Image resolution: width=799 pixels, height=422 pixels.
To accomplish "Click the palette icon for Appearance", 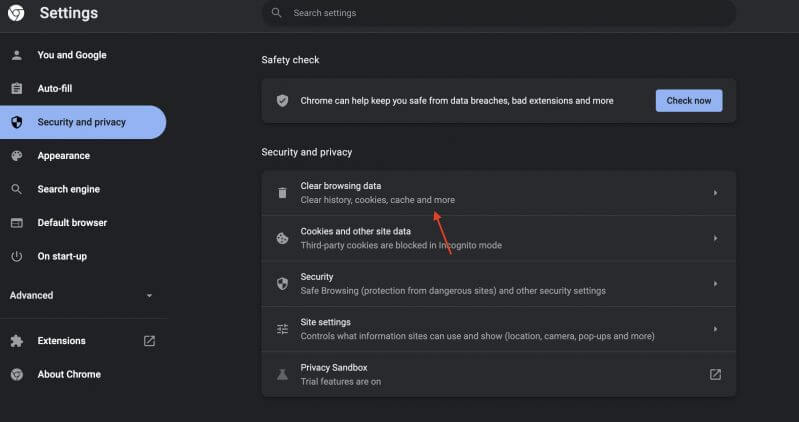I will [x=17, y=156].
